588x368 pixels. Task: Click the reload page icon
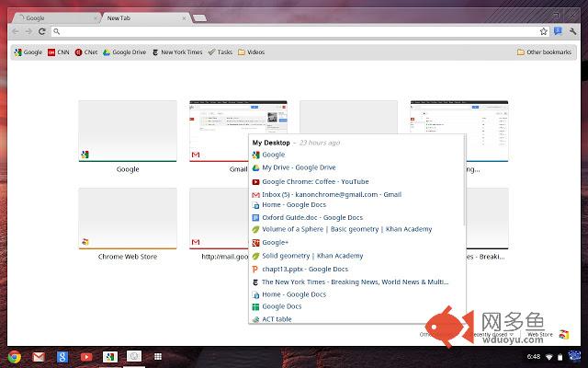pyautogui.click(x=42, y=31)
